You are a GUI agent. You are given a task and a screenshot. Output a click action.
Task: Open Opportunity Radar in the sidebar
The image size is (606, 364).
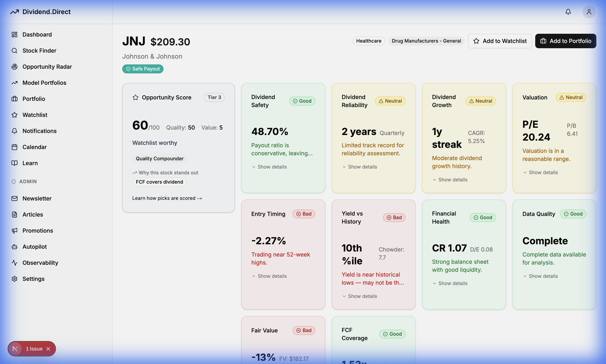(47, 66)
